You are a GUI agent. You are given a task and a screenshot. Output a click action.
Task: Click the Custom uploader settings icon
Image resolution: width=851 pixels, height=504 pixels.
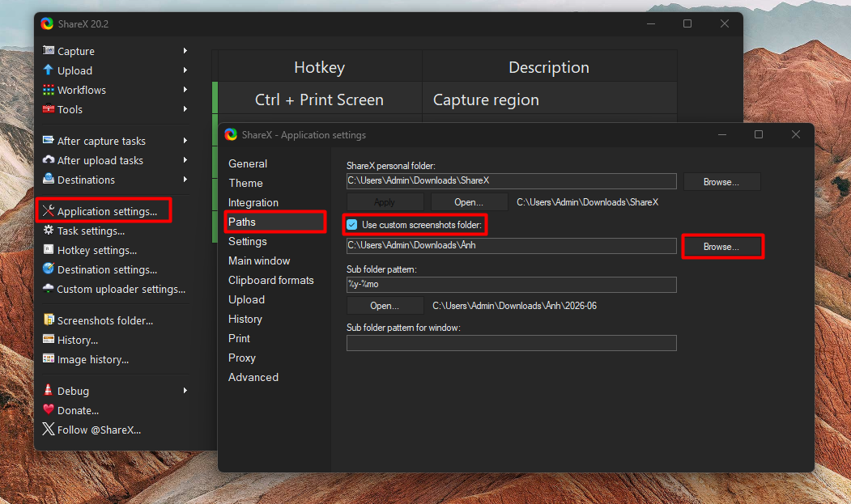[x=49, y=288]
